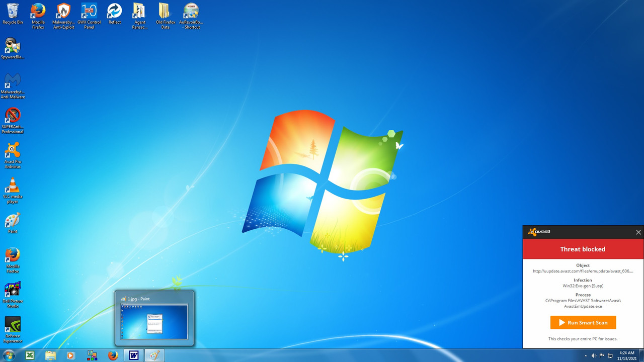This screenshot has width=644, height=362.
Task: Open the Windows Start menu orb
Action: (x=9, y=355)
